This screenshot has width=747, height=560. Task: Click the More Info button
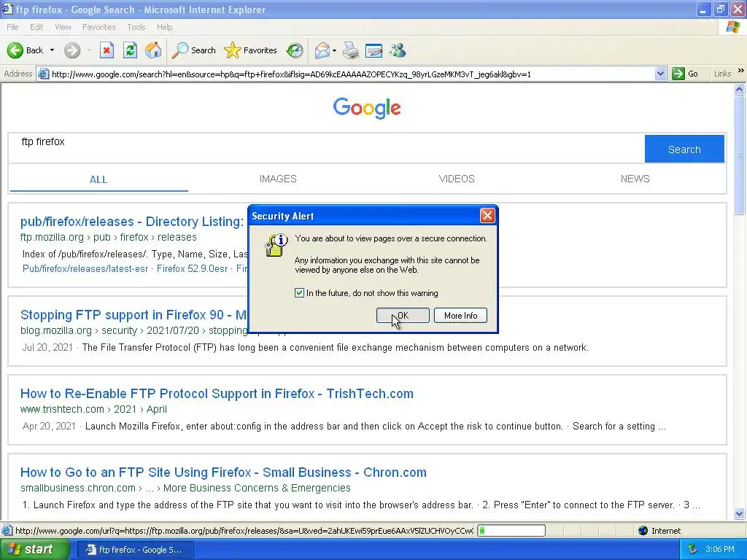(x=461, y=315)
